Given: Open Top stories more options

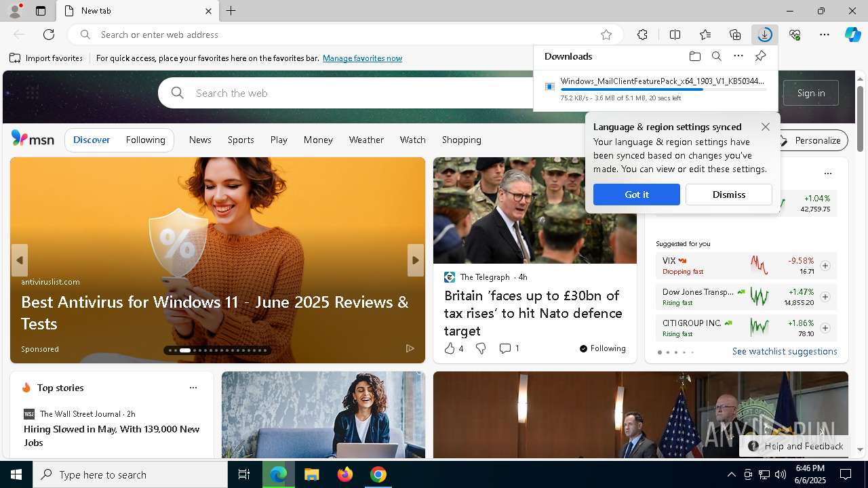Looking at the screenshot, I should 193,388.
